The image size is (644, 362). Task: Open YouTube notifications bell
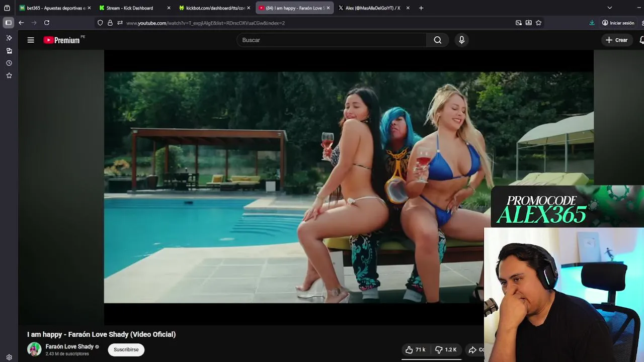pyautogui.click(x=641, y=40)
